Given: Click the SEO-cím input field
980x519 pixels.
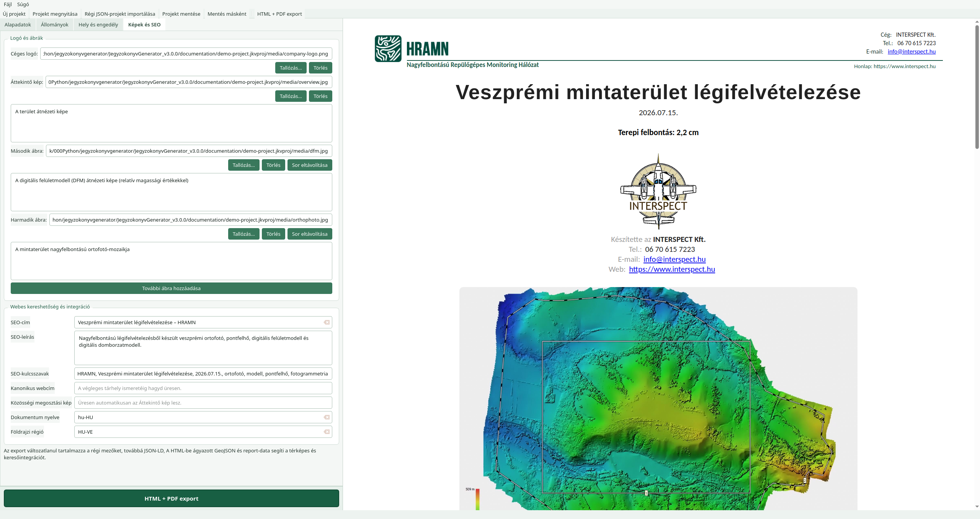Looking at the screenshot, I should pos(203,322).
